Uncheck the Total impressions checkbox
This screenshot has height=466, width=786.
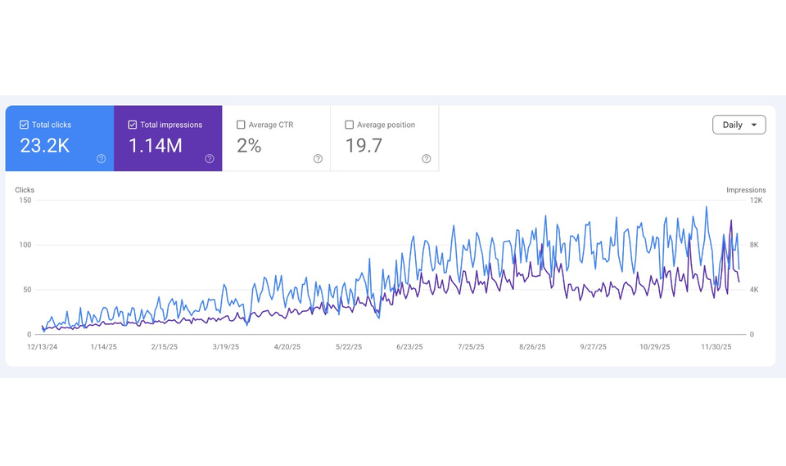[132, 125]
